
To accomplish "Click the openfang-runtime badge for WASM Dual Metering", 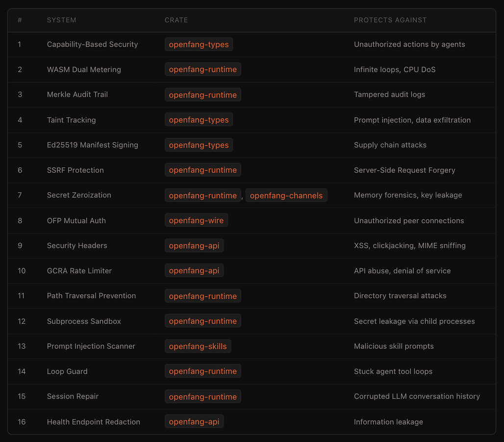I will click(202, 70).
